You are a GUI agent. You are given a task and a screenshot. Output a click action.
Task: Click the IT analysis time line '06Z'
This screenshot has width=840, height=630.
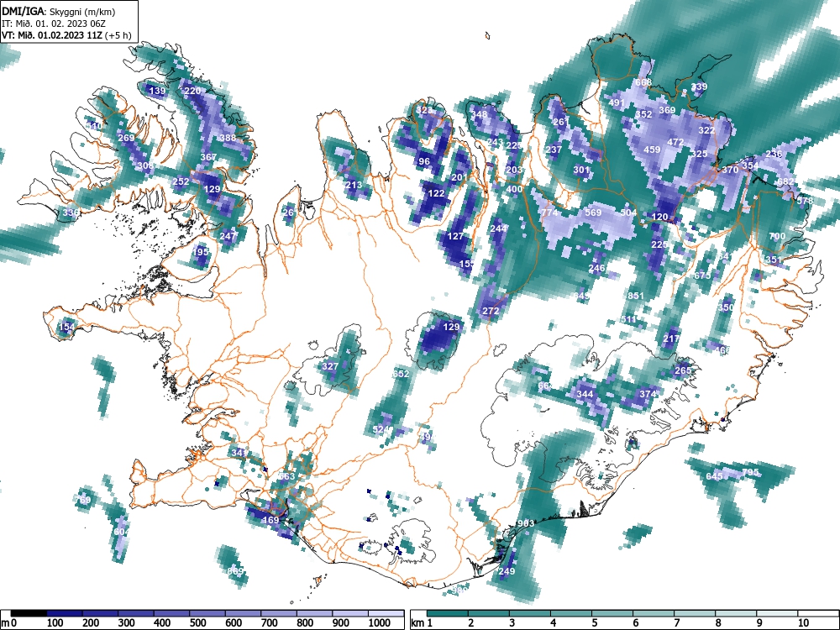(55, 24)
